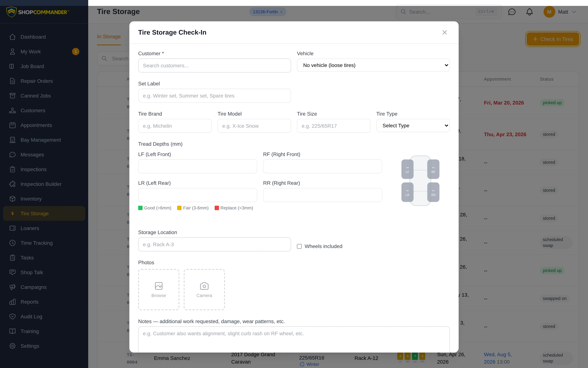Open Bay Management sidebar item

point(44,140)
